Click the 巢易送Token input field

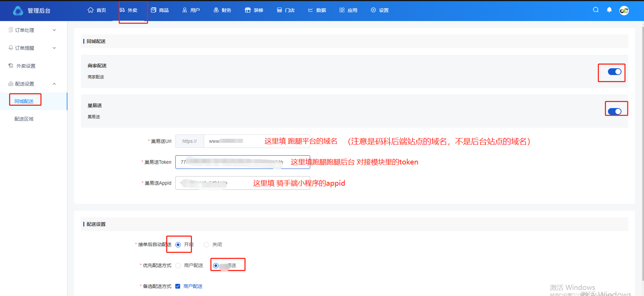point(243,162)
